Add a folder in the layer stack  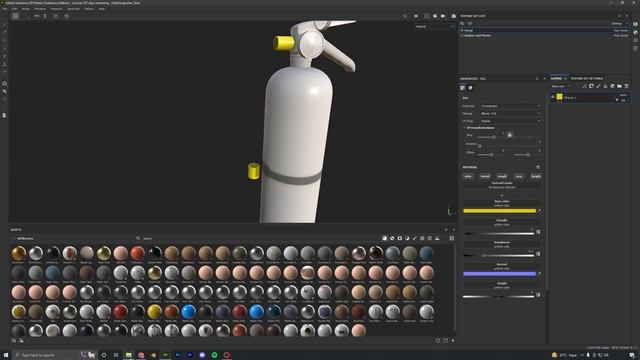619,86
